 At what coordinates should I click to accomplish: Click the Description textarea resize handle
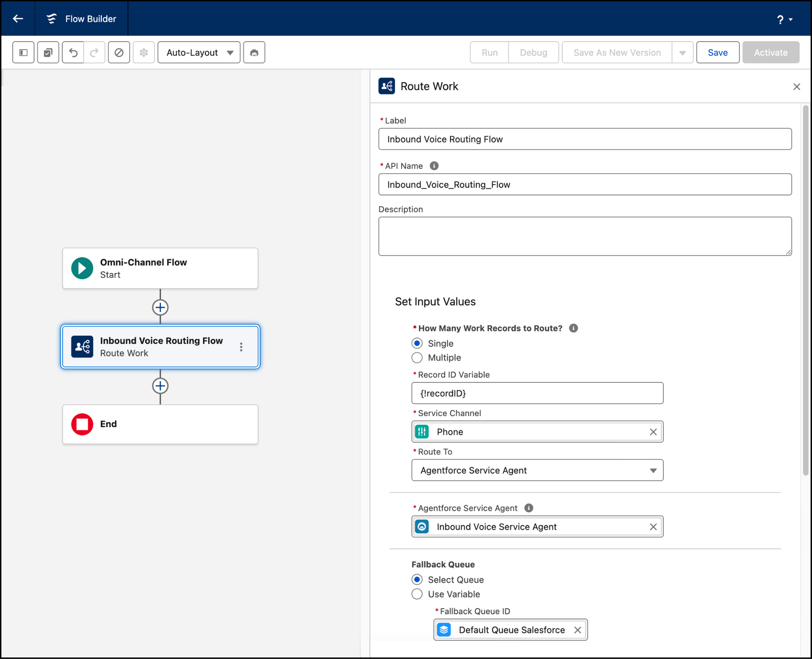(788, 252)
